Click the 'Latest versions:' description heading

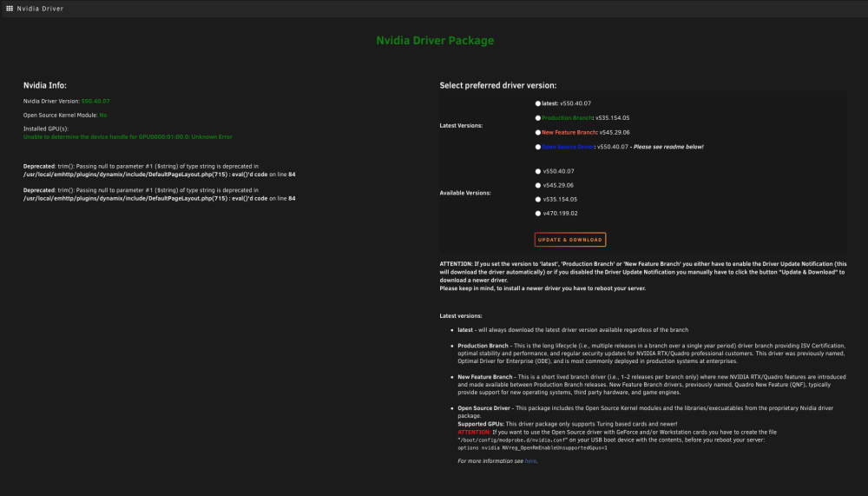(461, 316)
